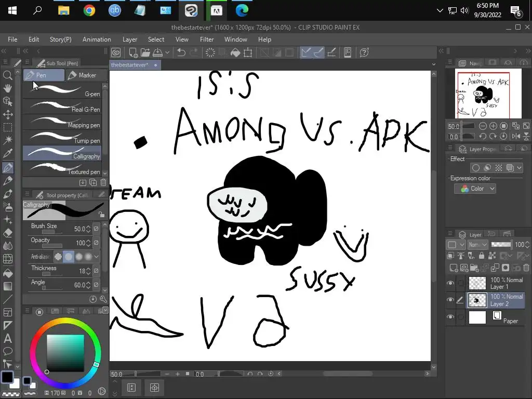Choose the G-pen sub tool
532x399 pixels.
point(62,91)
